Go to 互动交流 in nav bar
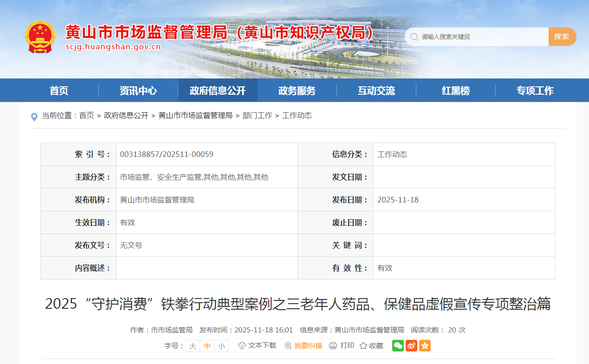 (x=376, y=91)
